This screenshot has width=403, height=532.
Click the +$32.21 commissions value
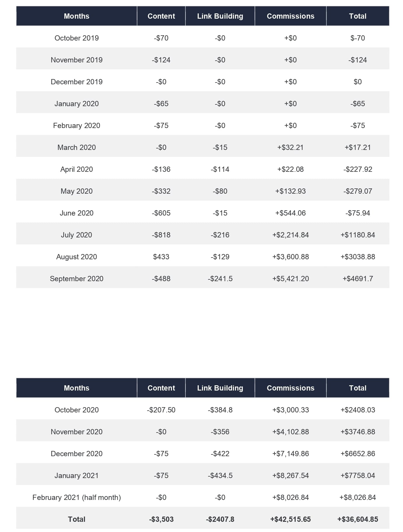(x=290, y=147)
